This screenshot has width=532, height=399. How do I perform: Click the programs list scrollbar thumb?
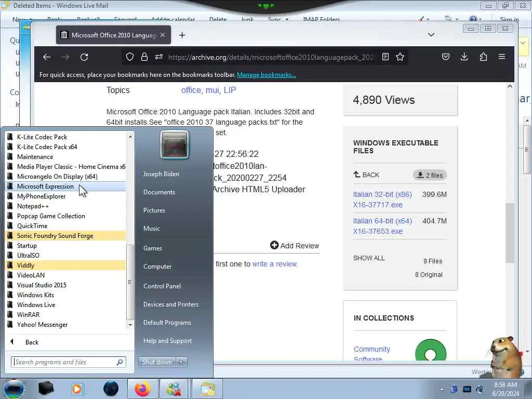pyautogui.click(x=129, y=282)
